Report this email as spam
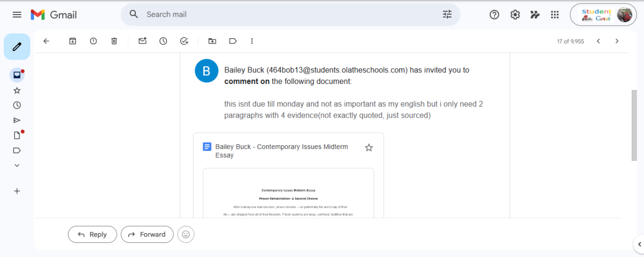Image resolution: width=644 pixels, height=257 pixels. (x=93, y=41)
